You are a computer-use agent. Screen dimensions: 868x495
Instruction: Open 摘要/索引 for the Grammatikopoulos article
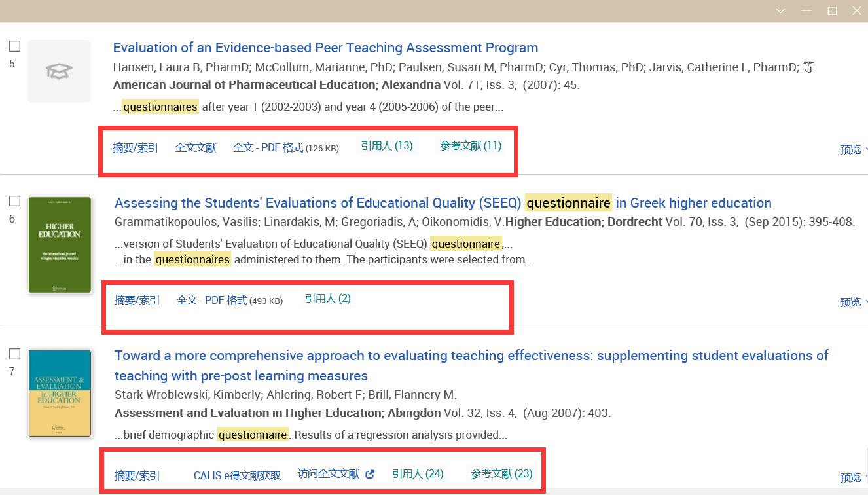[137, 300]
